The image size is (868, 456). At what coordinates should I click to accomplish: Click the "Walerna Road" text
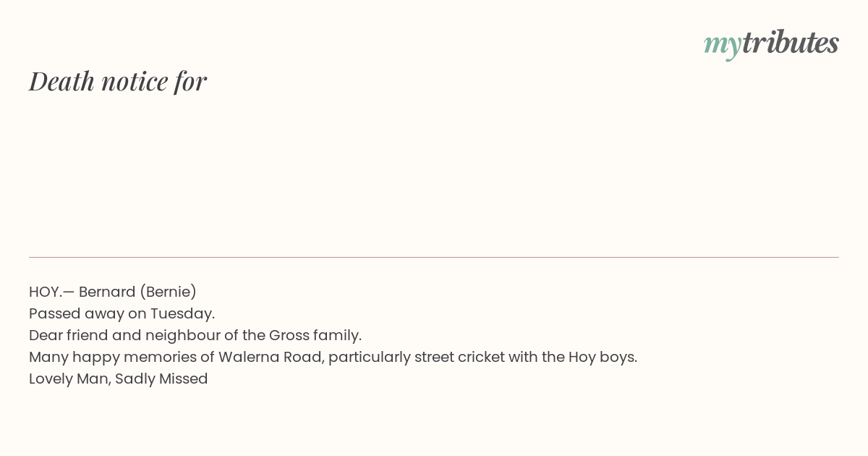265,357
